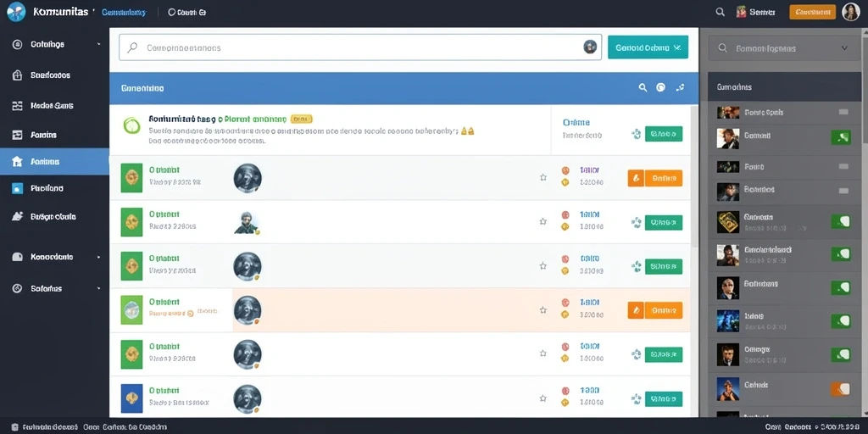Select the puzzle-piece icon in the sidebar
868x434 pixels.
pyautogui.click(x=17, y=216)
